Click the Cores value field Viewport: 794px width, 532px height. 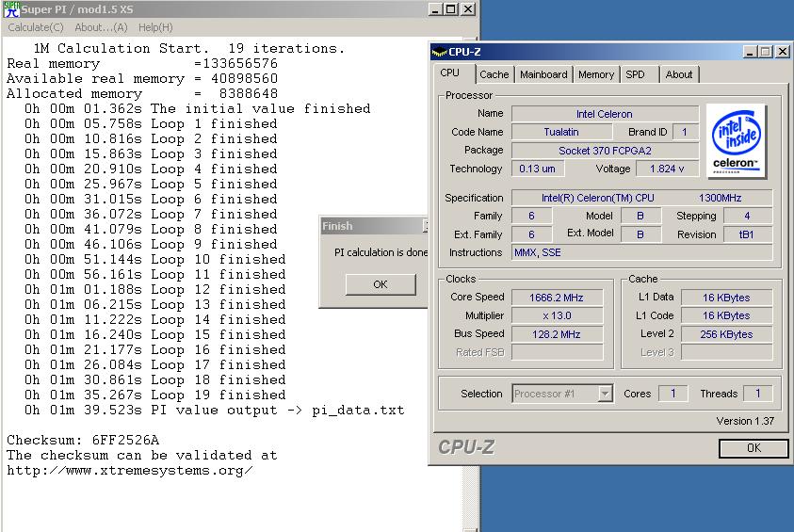click(x=673, y=394)
